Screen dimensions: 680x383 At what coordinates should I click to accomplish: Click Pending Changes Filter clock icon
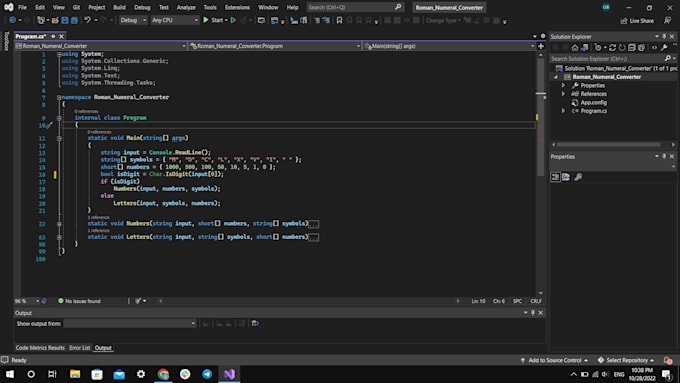click(x=598, y=48)
